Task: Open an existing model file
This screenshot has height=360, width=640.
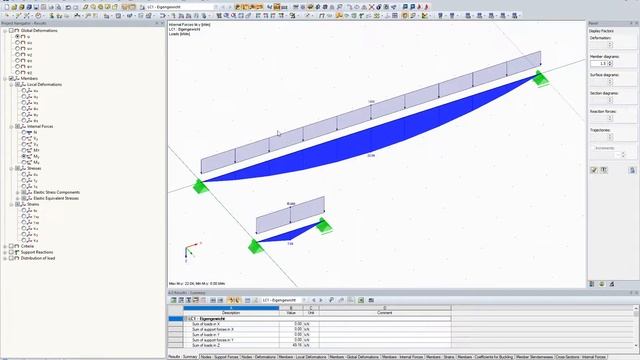Action: coord(14,7)
